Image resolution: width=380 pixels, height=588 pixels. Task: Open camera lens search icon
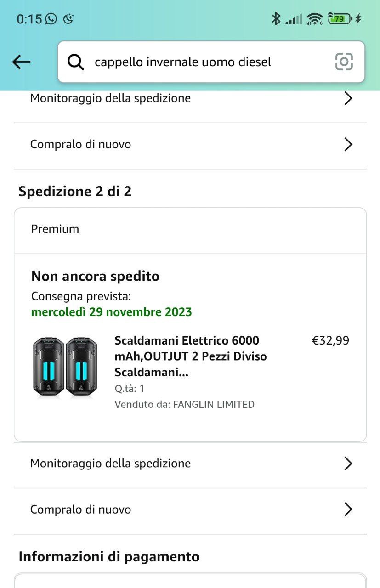pyautogui.click(x=344, y=62)
